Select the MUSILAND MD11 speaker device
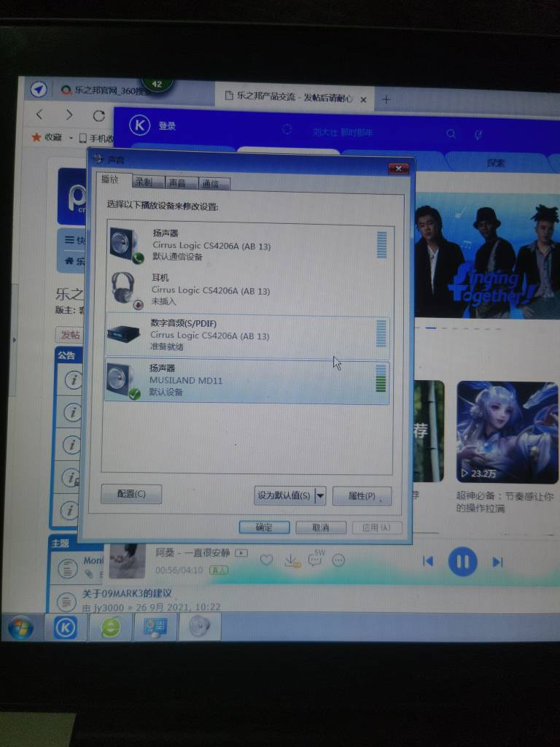Screen dimensions: 560x747 coord(246,381)
